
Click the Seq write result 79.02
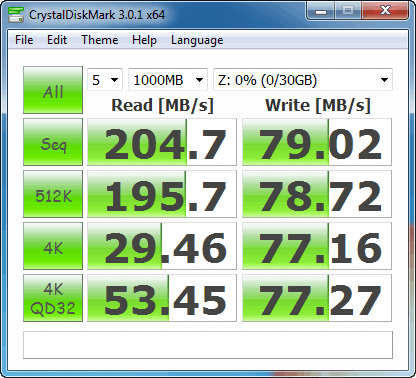pos(317,142)
